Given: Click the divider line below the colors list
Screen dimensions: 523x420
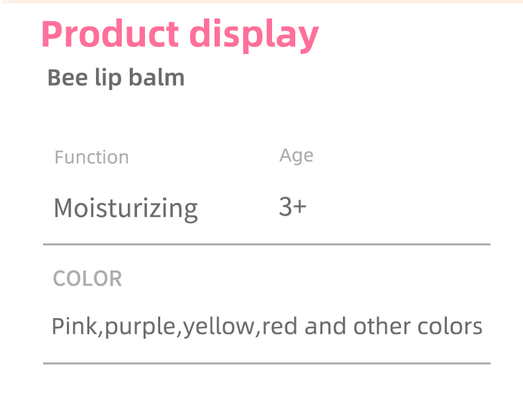Looking at the screenshot, I should coord(267,363).
